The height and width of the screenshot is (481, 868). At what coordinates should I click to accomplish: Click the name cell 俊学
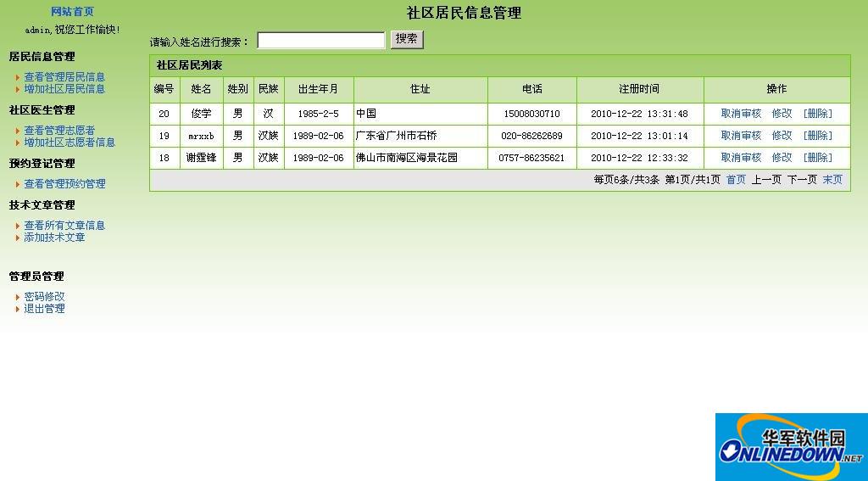(x=202, y=114)
